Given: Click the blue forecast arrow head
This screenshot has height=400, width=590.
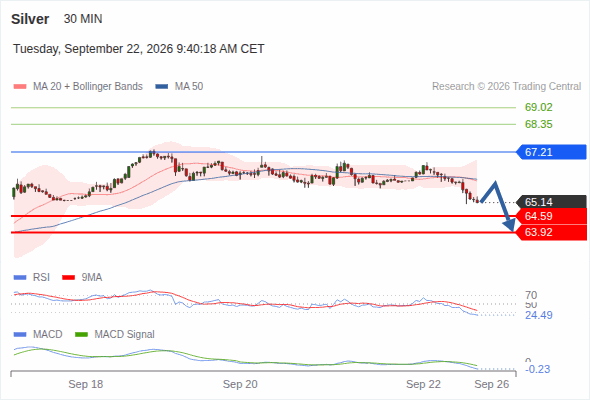Looking at the screenshot, I should pos(509,224).
